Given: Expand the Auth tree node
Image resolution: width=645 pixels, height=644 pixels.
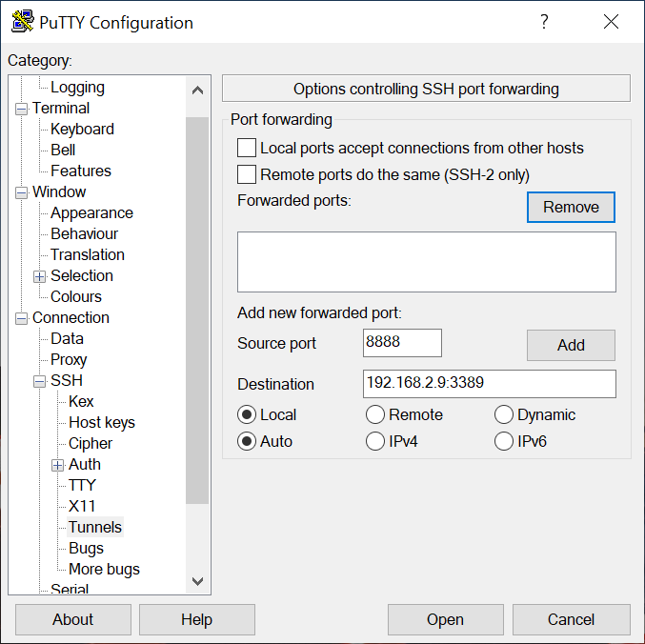Looking at the screenshot, I should pos(57,465).
